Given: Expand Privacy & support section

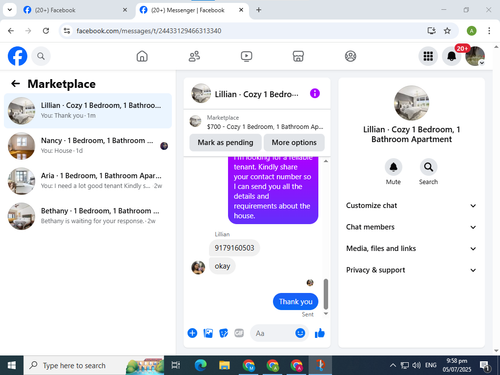Looking at the screenshot, I should click(x=411, y=270).
